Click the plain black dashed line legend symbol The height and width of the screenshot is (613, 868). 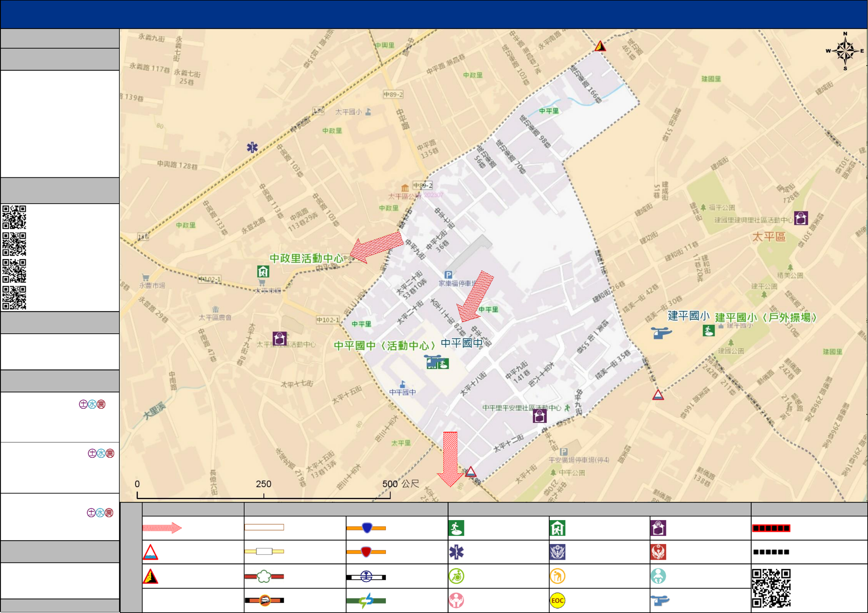tap(771, 552)
